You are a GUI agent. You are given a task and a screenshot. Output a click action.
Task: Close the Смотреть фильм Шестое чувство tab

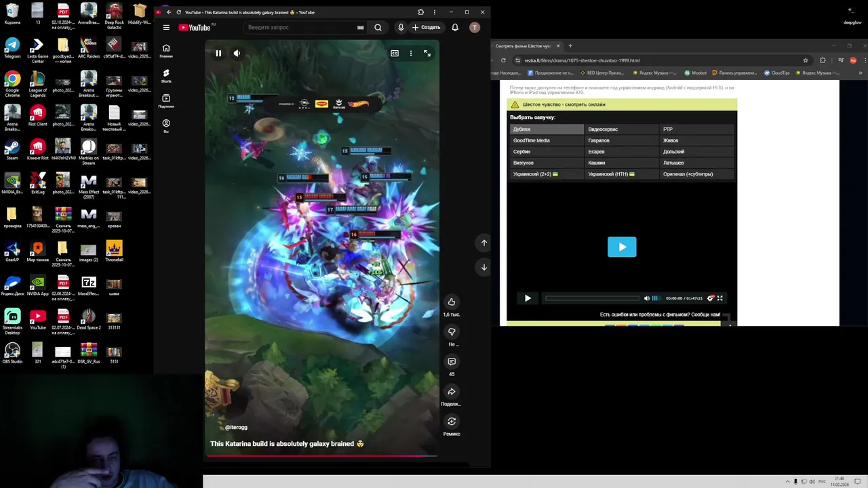click(558, 46)
